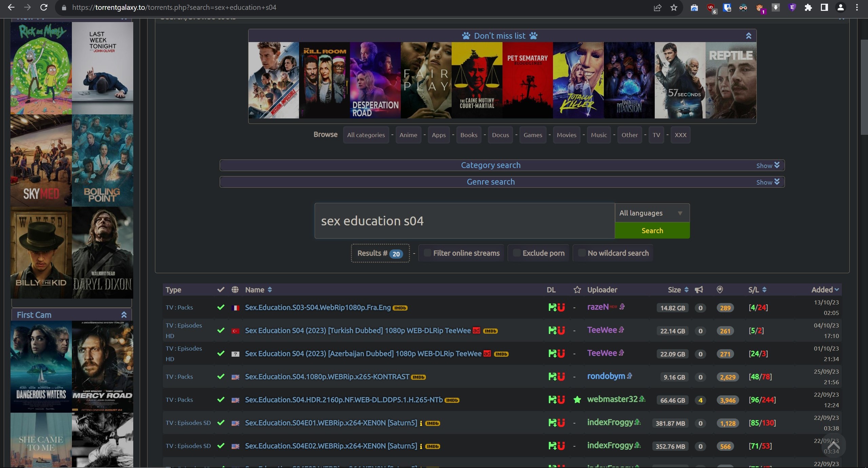The height and width of the screenshot is (468, 868).
Task: Click the Reptile movie poster thumbnail
Action: tap(731, 80)
